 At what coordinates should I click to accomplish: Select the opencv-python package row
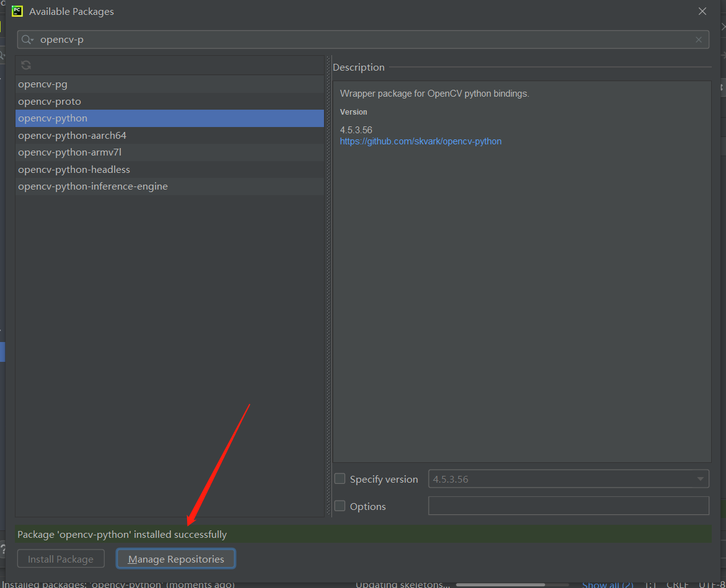tap(170, 118)
